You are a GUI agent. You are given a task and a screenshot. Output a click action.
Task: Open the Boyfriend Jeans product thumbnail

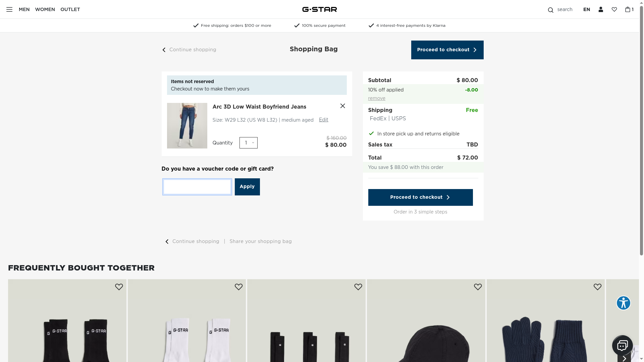click(x=187, y=126)
